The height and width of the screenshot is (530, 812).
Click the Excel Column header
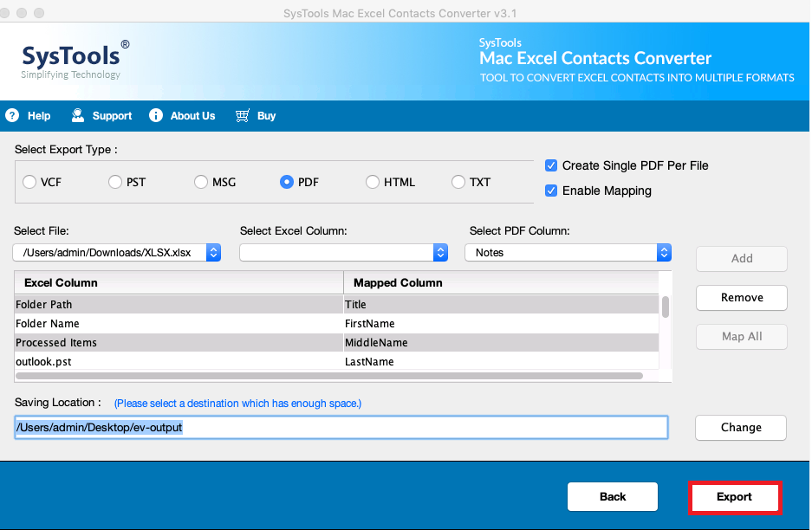pyautogui.click(x=179, y=283)
